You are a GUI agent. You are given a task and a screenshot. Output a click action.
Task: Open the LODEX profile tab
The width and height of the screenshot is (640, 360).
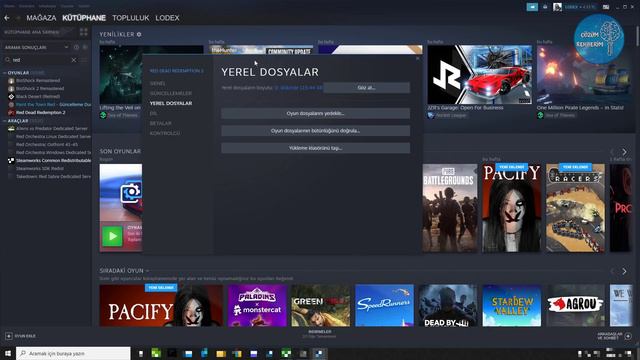(x=167, y=18)
